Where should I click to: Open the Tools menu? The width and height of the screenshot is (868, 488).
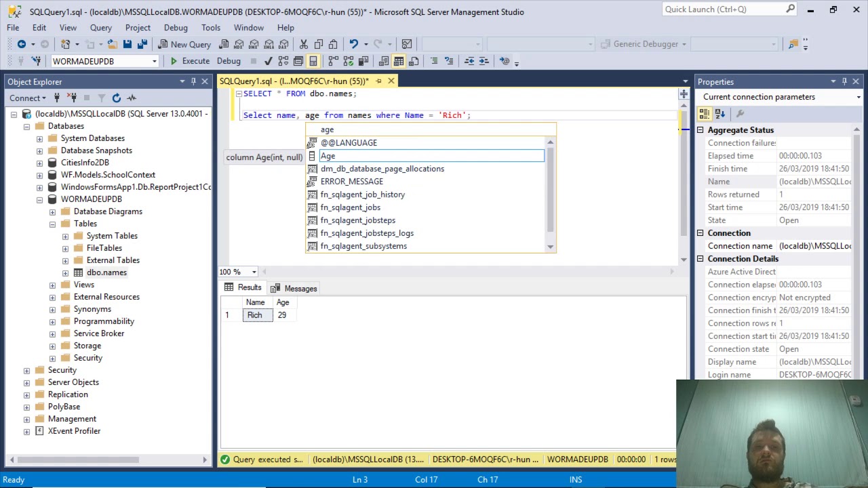click(x=211, y=28)
